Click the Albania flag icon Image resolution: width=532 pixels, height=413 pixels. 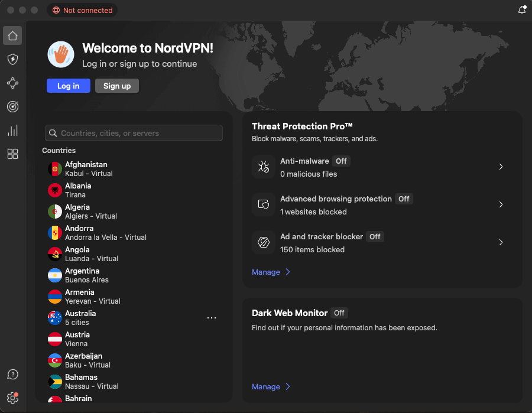pyautogui.click(x=54, y=190)
